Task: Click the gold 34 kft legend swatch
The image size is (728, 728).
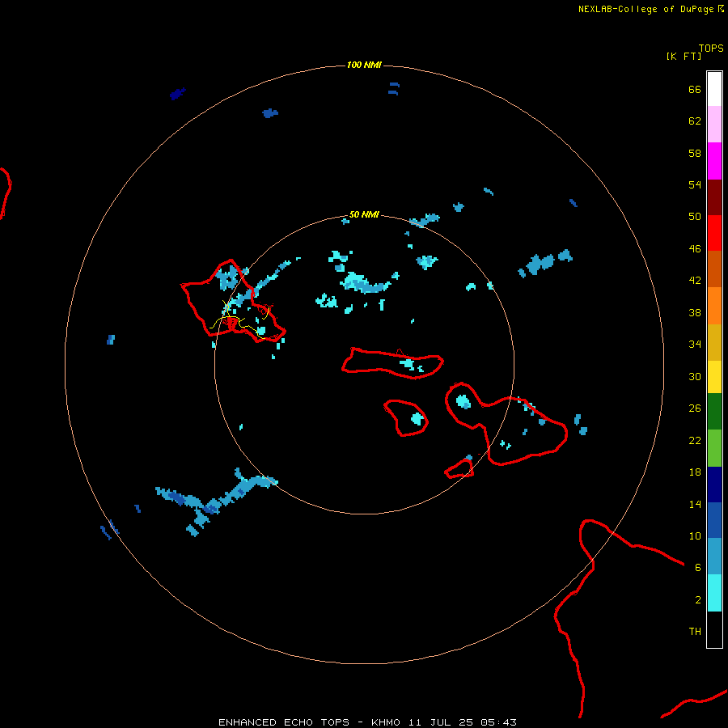Action: tap(714, 342)
